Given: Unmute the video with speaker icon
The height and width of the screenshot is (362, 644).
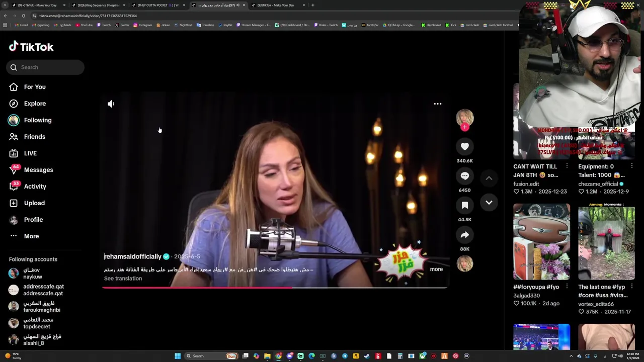Looking at the screenshot, I should [111, 104].
